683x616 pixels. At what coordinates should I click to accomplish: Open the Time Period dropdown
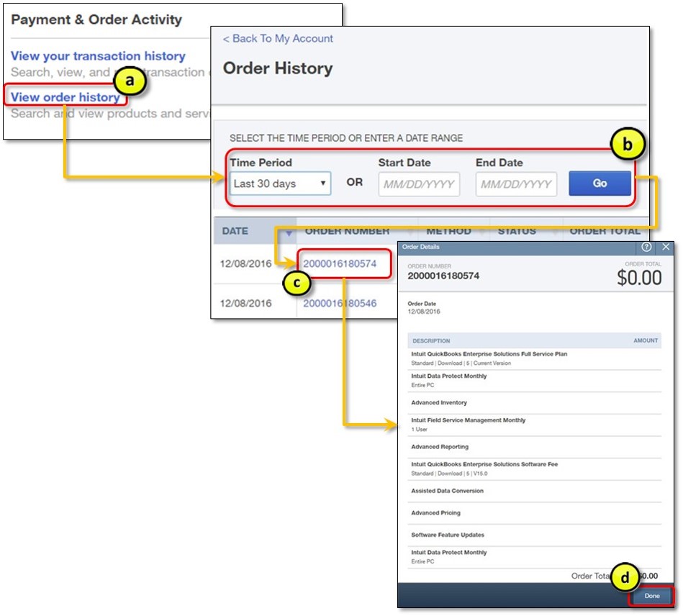(x=280, y=184)
